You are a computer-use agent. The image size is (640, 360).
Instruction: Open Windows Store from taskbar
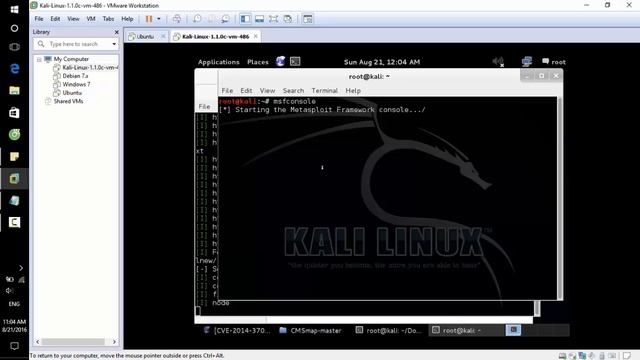(14, 113)
